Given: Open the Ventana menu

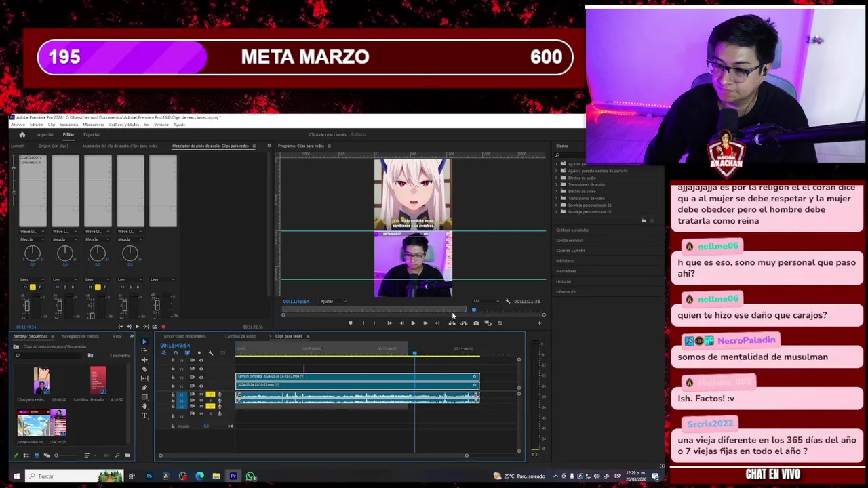Looking at the screenshot, I should click(x=161, y=125).
